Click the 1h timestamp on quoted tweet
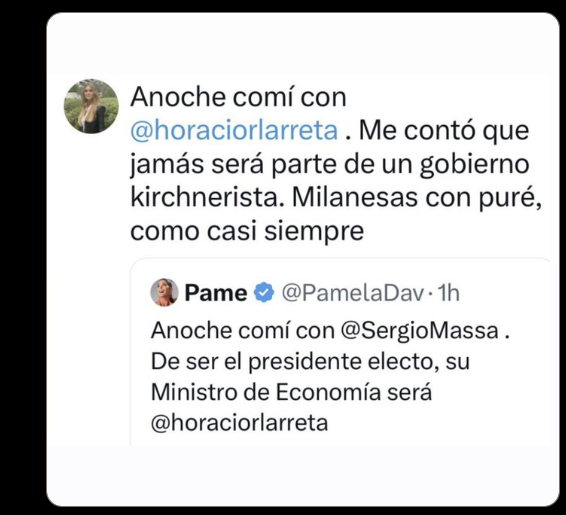The height and width of the screenshot is (515, 566). pyautogui.click(x=449, y=293)
